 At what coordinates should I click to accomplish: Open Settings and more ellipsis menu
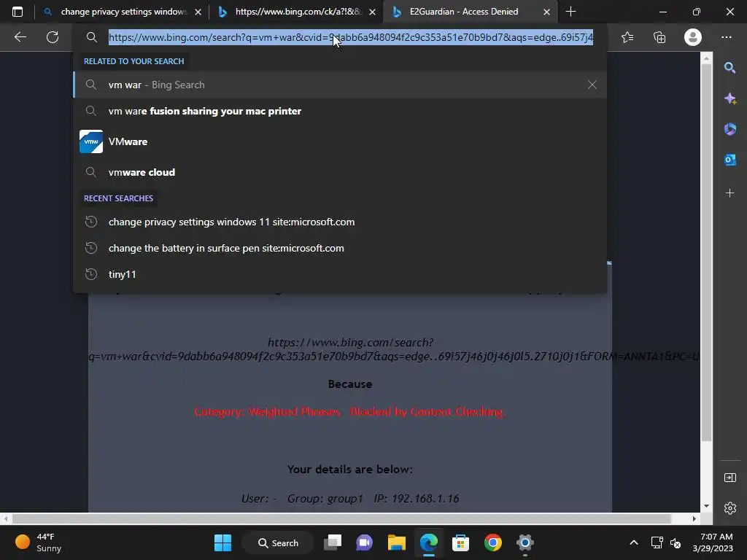[x=727, y=37]
